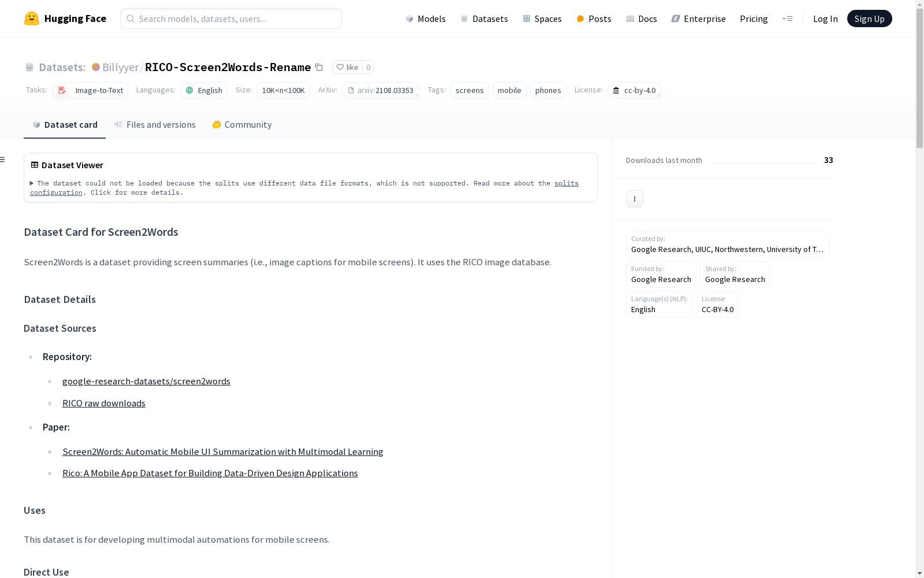Click the Dataset Card for Screen2Words heading

101,232
